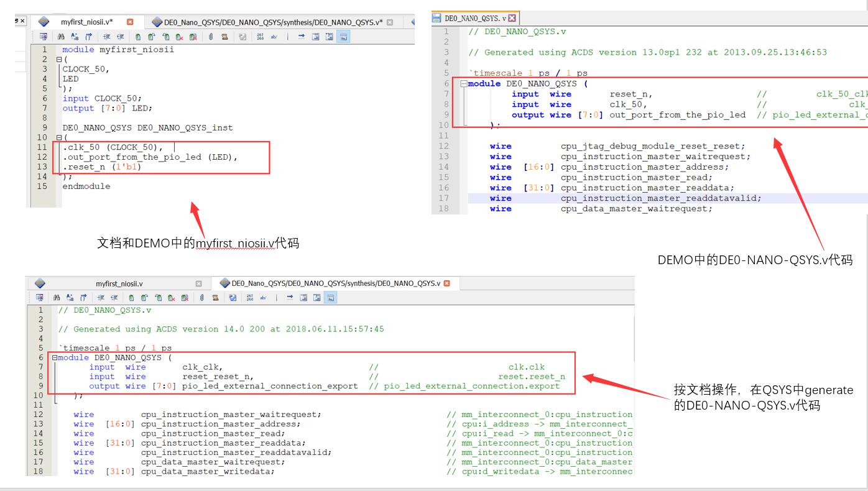Click the Replace icon in top-left editor toolbar
This screenshot has width=868, height=491.
[x=75, y=37]
